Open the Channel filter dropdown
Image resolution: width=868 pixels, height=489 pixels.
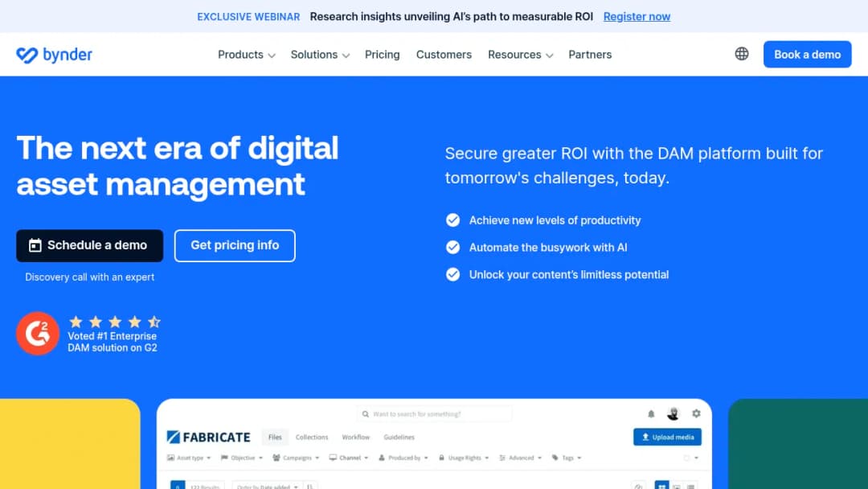(x=349, y=458)
